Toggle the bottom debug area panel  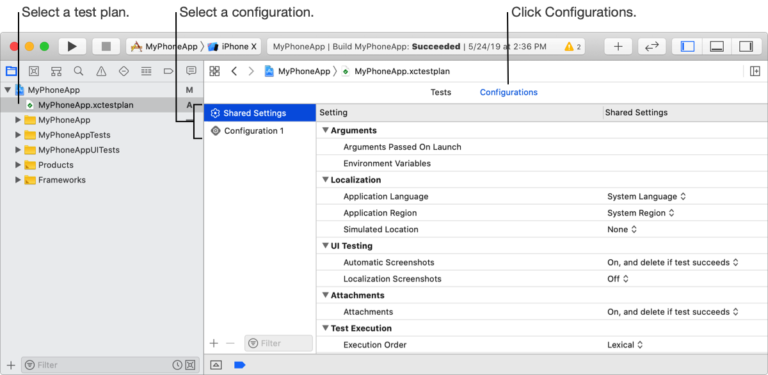(x=717, y=47)
